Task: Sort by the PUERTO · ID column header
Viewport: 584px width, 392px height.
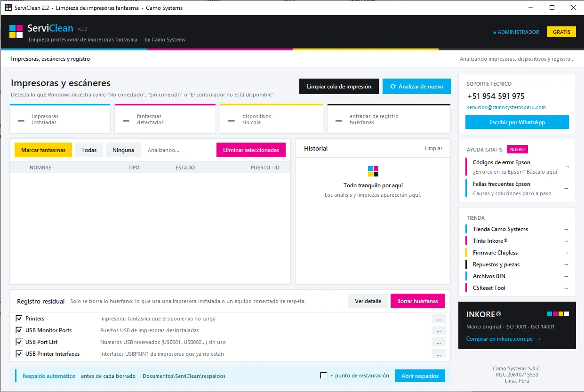Action: click(x=265, y=168)
